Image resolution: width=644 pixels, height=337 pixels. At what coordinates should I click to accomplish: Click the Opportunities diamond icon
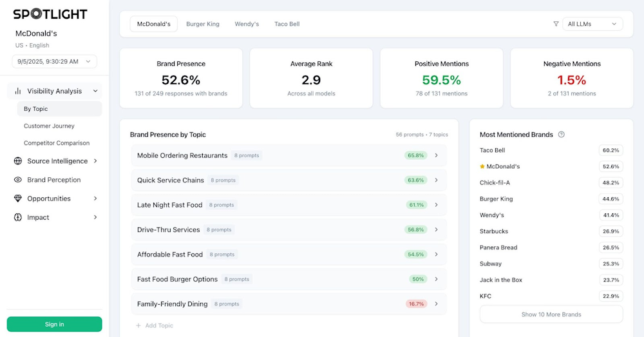[18, 198]
